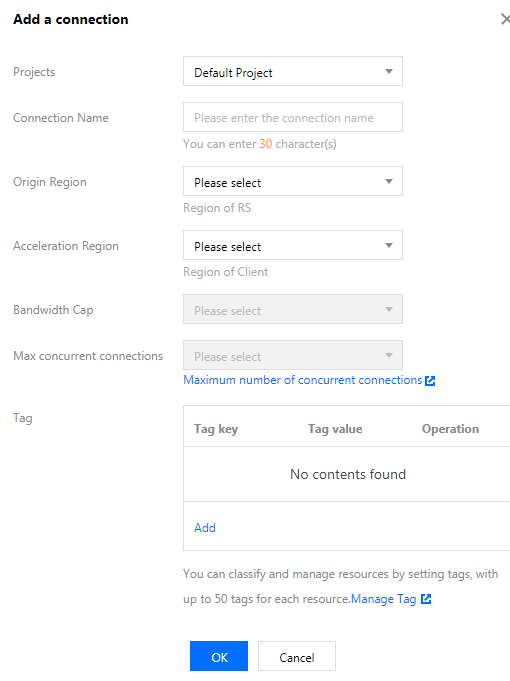Image resolution: width=510 pixels, height=681 pixels.
Task: Click the Bandwidth Cap dropdown arrow
Action: coord(389,310)
